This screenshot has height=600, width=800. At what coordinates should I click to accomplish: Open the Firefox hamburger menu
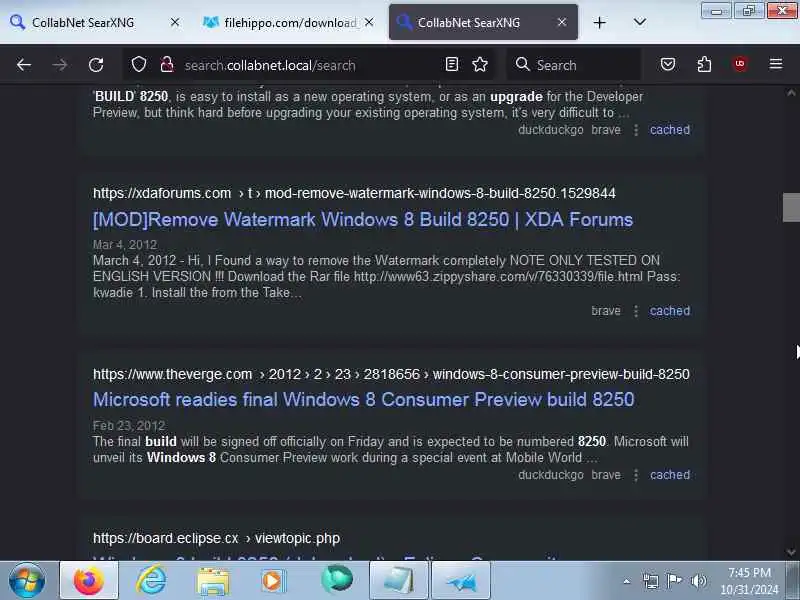click(x=776, y=64)
